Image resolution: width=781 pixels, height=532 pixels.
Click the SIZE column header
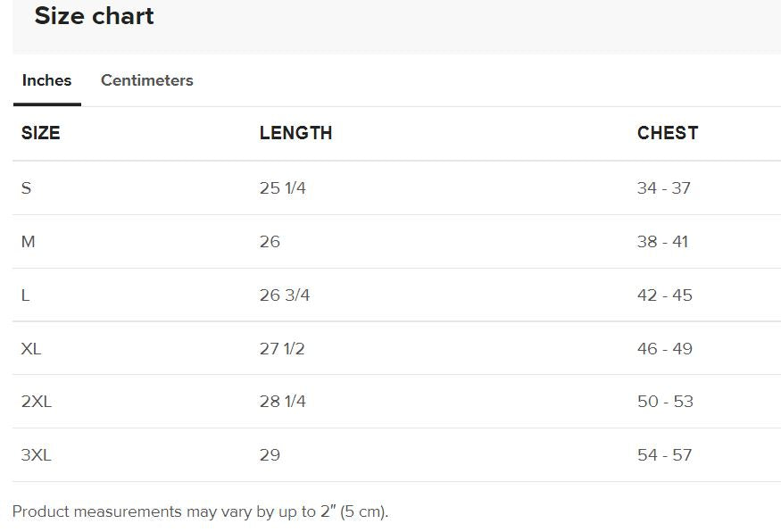[x=41, y=133]
